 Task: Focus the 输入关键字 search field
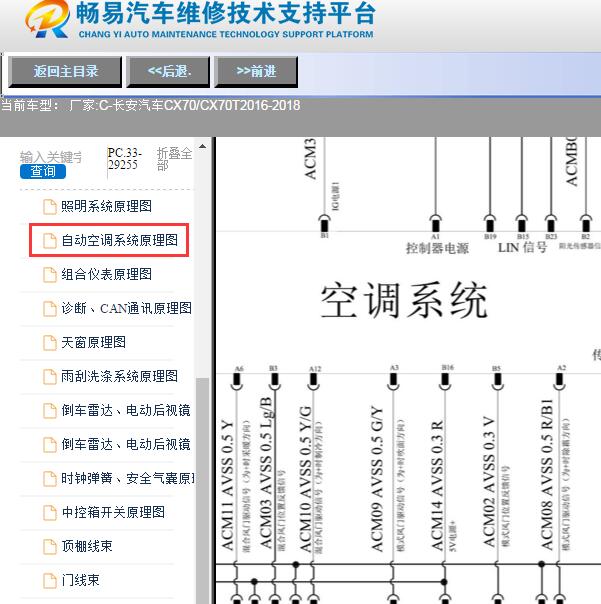(x=51, y=157)
